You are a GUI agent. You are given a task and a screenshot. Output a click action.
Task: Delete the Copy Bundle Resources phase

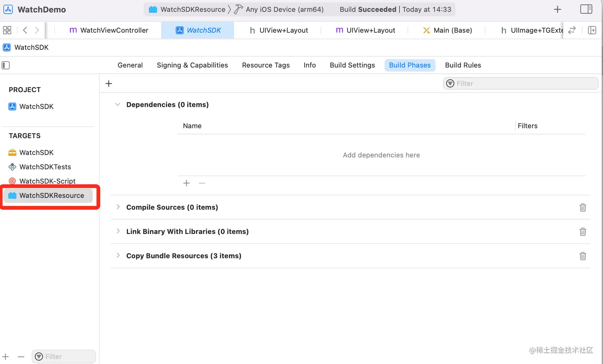(583, 256)
